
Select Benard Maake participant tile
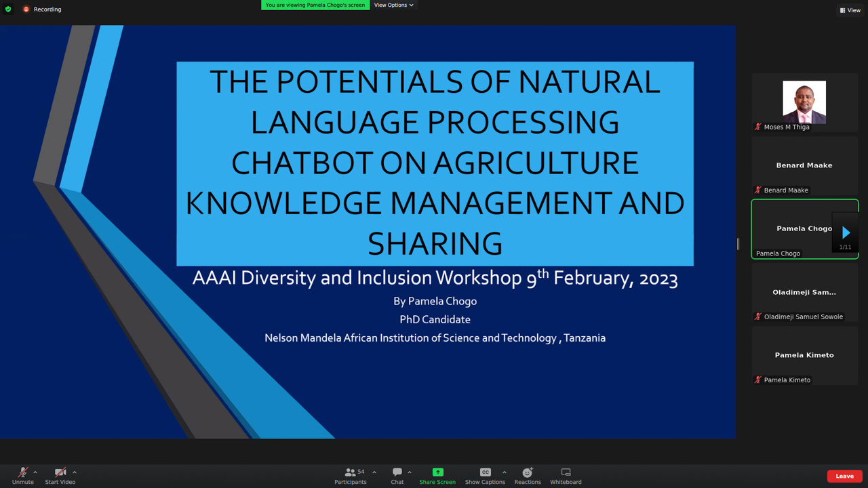click(805, 165)
